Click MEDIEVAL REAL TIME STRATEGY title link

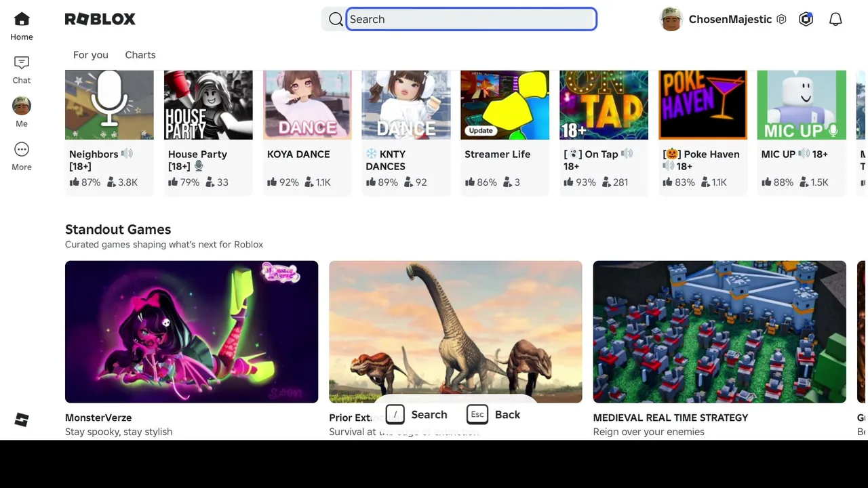coord(671,418)
